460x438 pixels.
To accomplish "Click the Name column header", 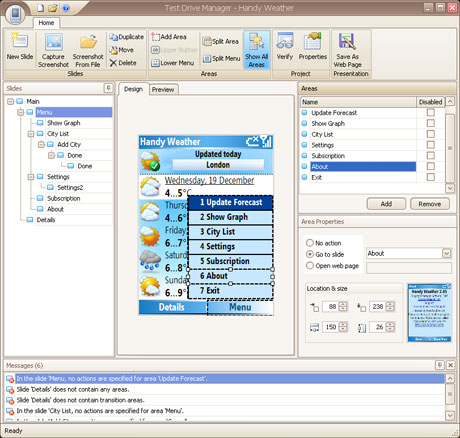I will [358, 102].
